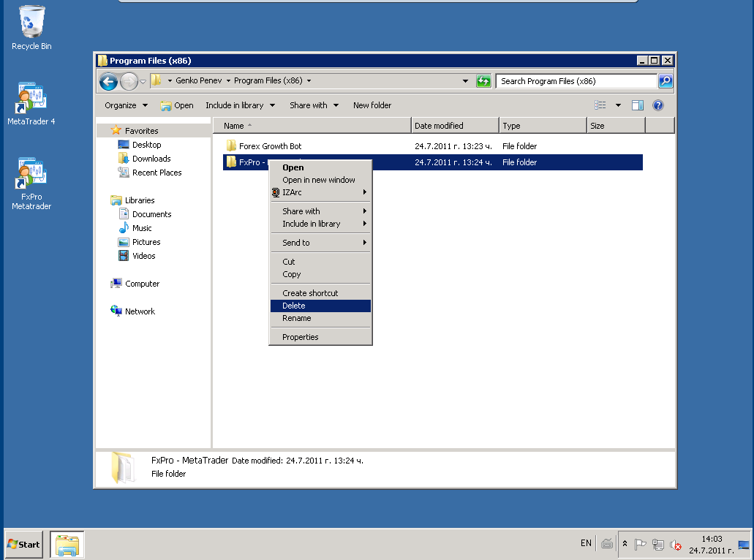Choose Cut from the context menu
The width and height of the screenshot is (754, 560).
[x=320, y=262]
